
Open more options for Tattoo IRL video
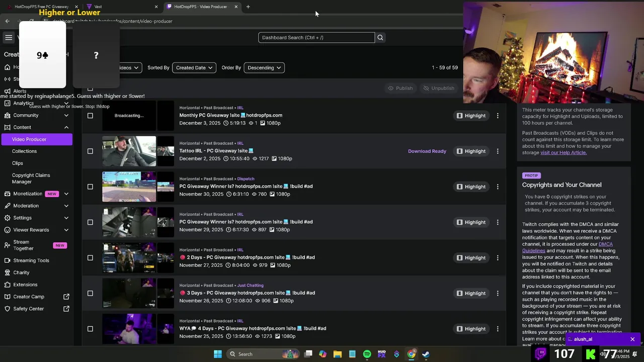[498, 151]
